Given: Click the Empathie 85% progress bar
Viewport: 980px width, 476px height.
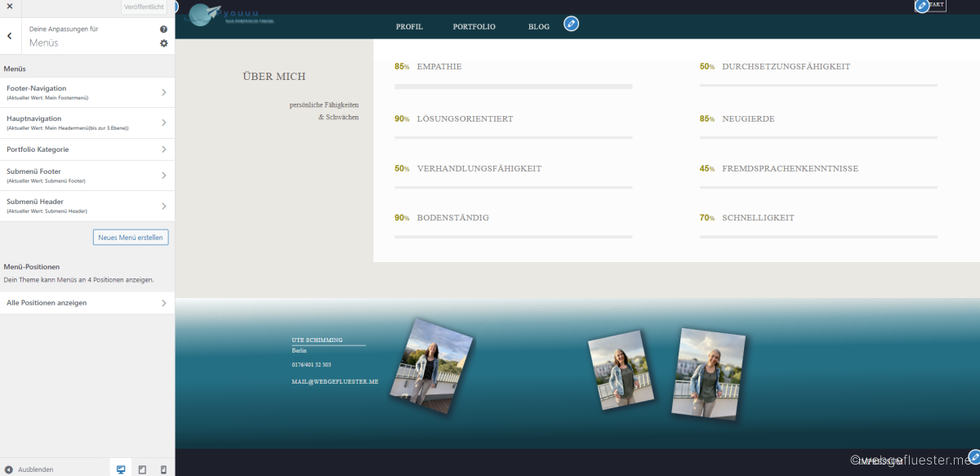Looking at the screenshot, I should 513,86.
